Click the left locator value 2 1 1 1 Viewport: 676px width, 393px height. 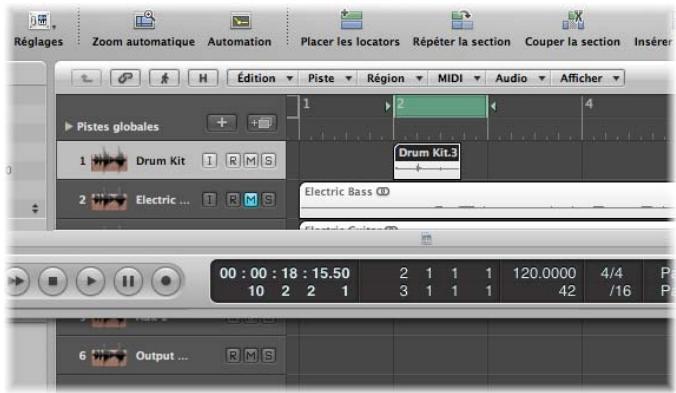(x=446, y=273)
